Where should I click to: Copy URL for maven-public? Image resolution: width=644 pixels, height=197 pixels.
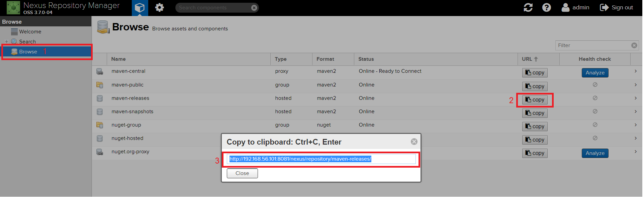(535, 86)
